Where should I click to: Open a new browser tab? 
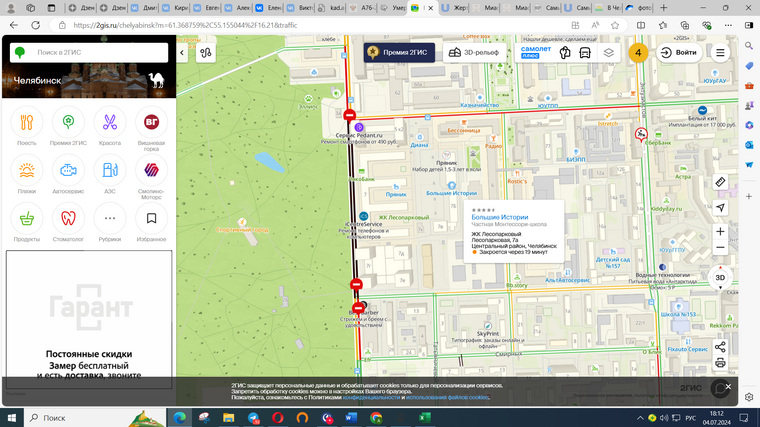click(x=664, y=8)
